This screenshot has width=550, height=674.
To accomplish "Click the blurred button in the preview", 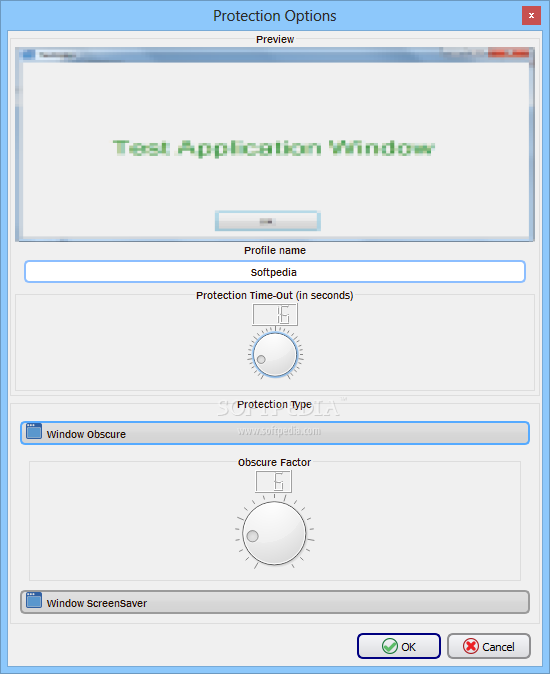I will (x=268, y=221).
